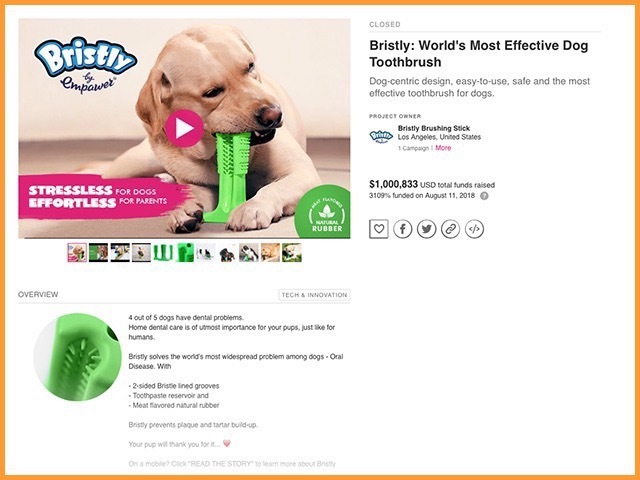This screenshot has width=640, height=480.
Task: Select the second gallery thumbnail with green background
Action: (x=98, y=253)
